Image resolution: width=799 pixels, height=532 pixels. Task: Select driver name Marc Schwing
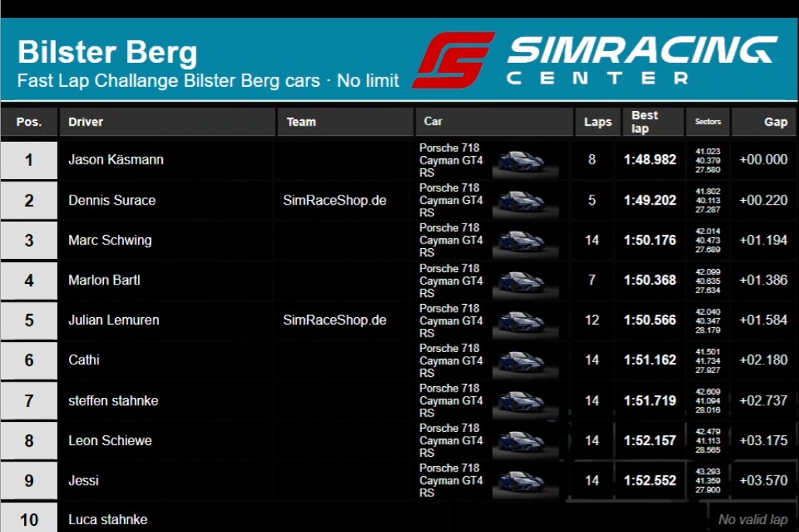pyautogui.click(x=110, y=240)
